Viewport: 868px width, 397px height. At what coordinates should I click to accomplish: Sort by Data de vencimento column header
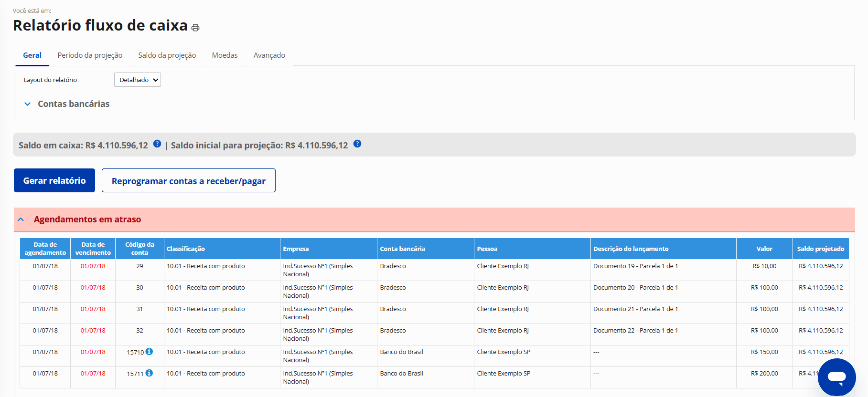(x=93, y=249)
